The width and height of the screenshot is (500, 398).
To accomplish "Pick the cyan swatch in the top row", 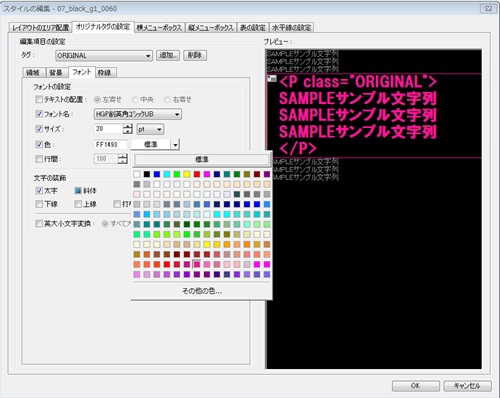I will (x=167, y=174).
